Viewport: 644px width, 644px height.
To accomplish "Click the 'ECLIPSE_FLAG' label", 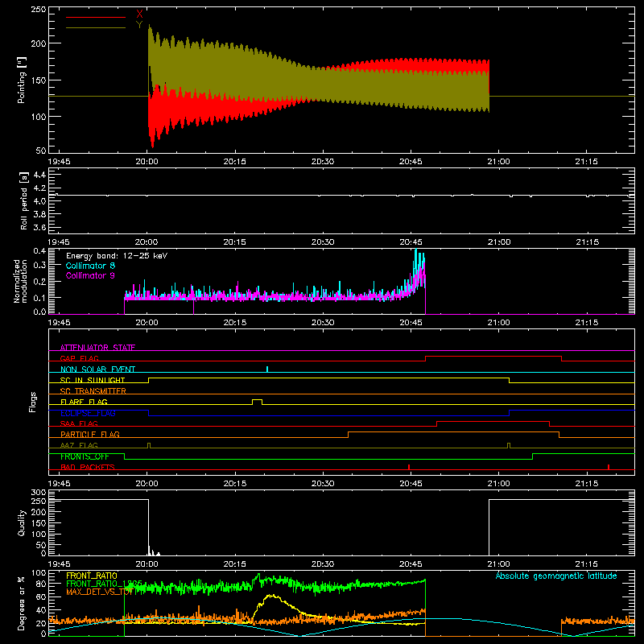I will coord(88,413).
